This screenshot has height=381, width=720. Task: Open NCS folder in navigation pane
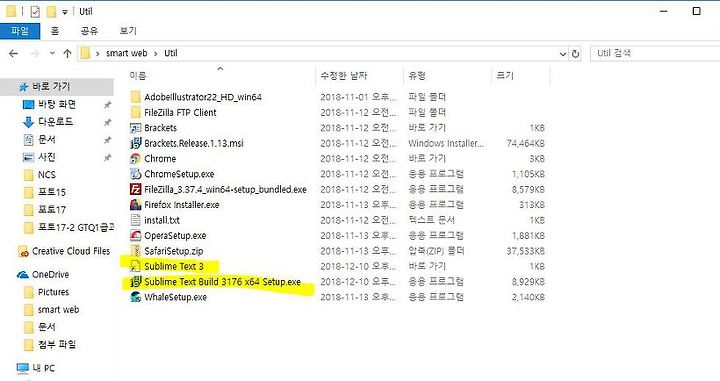pos(46,175)
